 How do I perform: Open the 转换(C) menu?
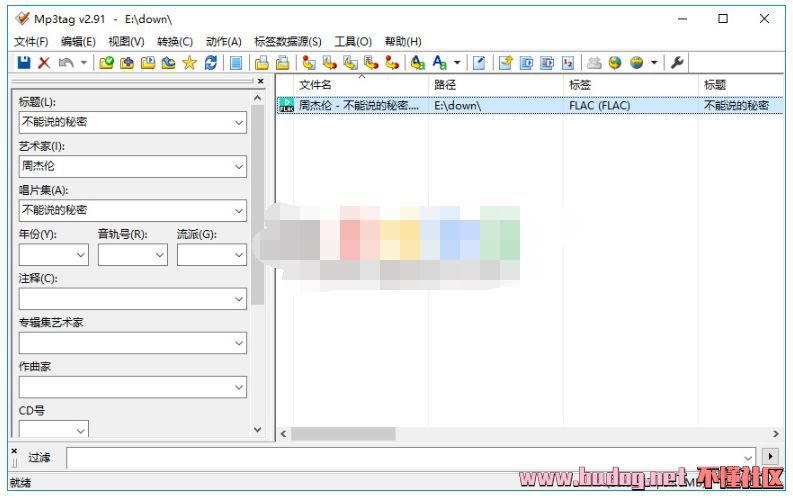click(x=174, y=41)
